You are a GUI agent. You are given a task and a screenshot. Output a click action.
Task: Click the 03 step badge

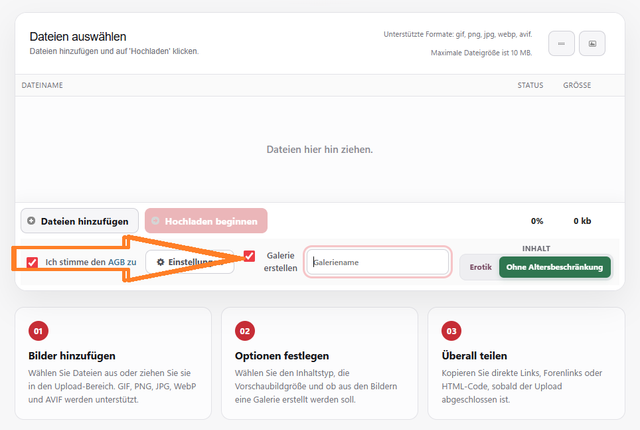pos(451,331)
